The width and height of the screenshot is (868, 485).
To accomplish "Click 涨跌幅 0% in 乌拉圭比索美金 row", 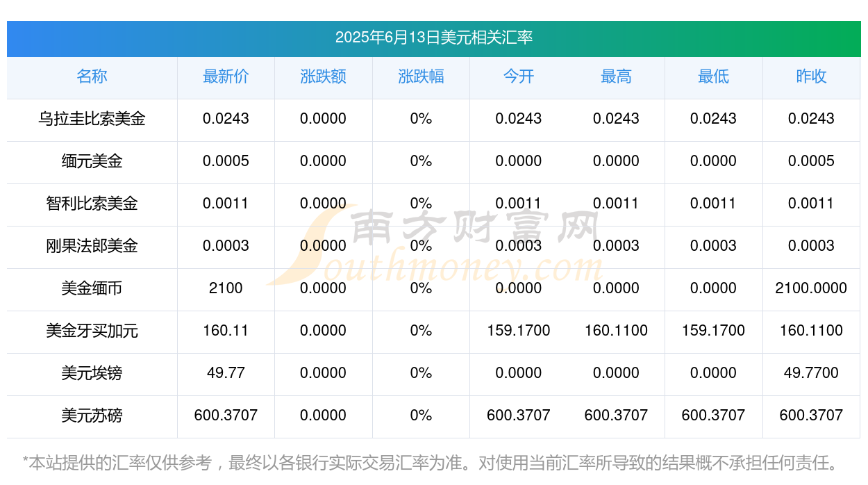I will (x=421, y=119).
